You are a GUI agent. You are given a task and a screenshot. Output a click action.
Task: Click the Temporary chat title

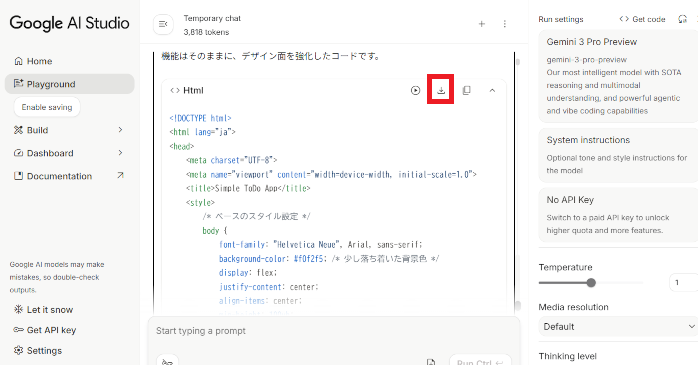[212, 18]
